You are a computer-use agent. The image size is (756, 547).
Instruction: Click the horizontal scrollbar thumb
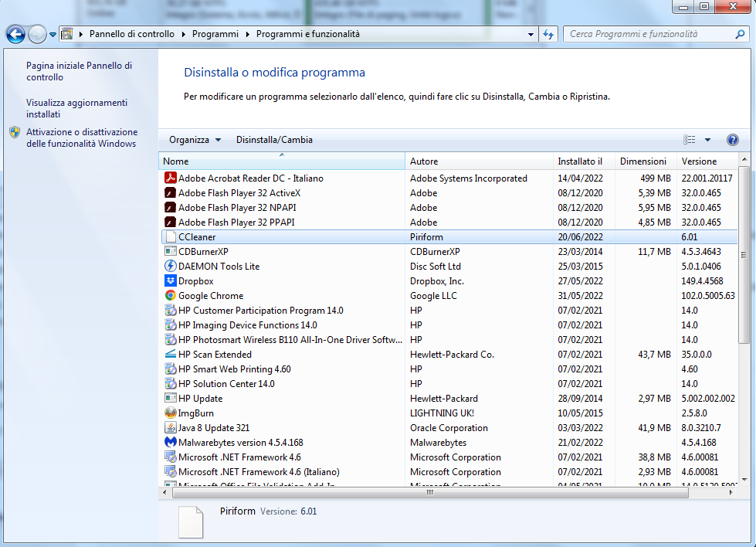click(430, 492)
